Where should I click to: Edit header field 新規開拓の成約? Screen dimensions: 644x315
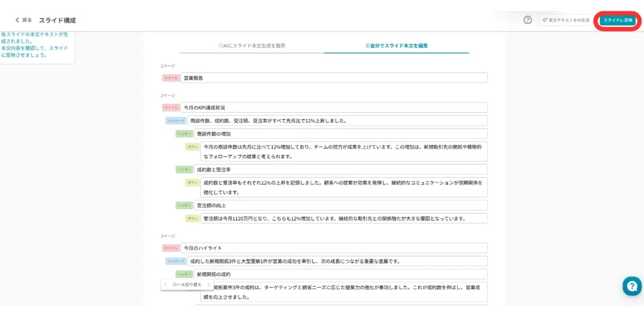pyautogui.click(x=341, y=274)
